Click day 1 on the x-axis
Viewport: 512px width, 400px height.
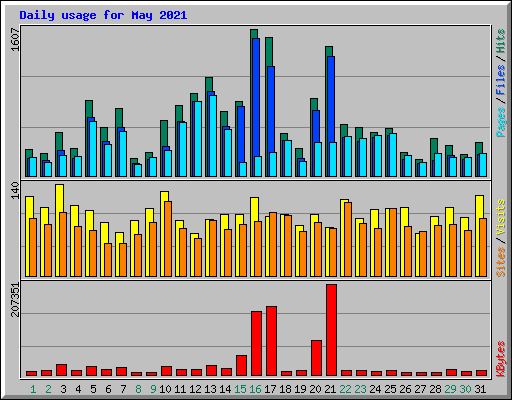tap(33, 389)
